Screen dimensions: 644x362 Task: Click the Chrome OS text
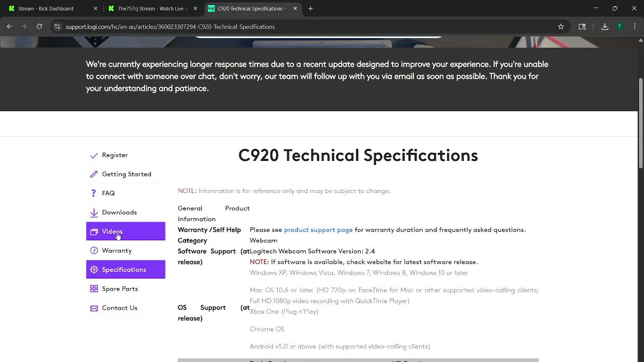point(267,329)
